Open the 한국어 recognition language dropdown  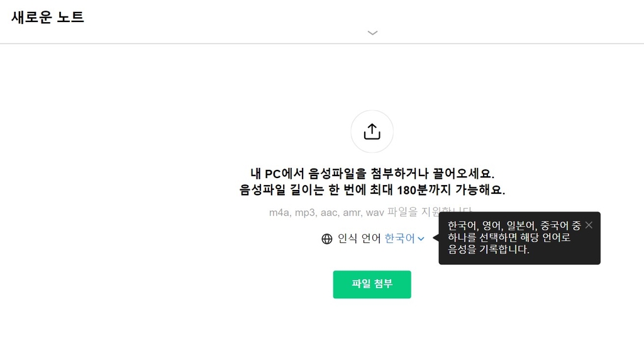404,238
